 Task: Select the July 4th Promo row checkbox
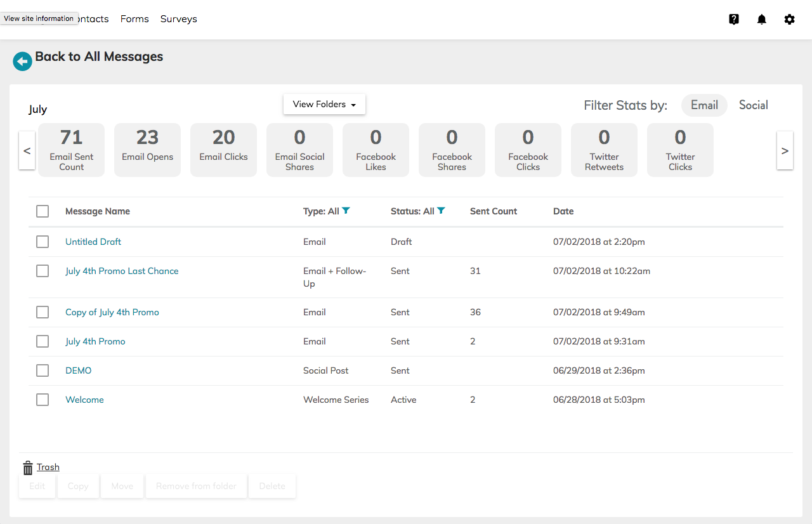pos(43,341)
